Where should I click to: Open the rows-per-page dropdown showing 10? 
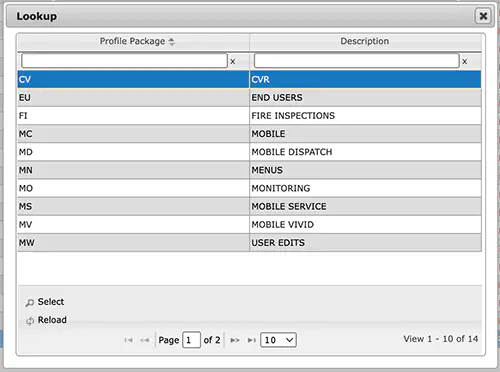(278, 340)
